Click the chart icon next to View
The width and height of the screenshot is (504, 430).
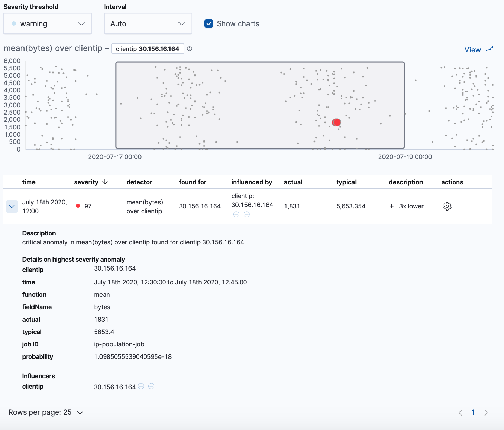[490, 50]
